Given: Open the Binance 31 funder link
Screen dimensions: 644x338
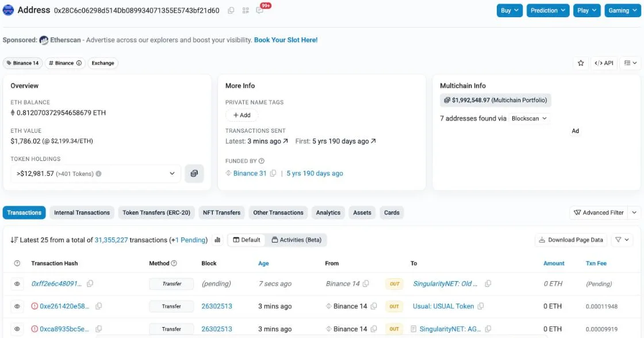Looking at the screenshot, I should (x=250, y=174).
